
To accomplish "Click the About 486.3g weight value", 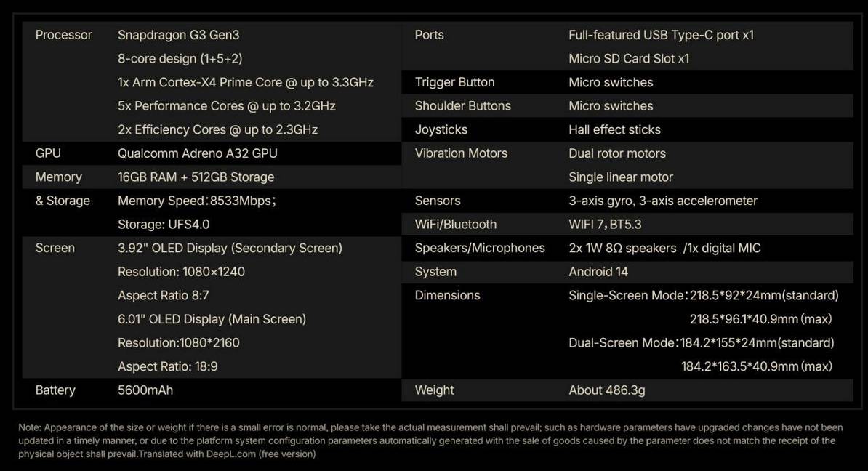I will point(606,390).
